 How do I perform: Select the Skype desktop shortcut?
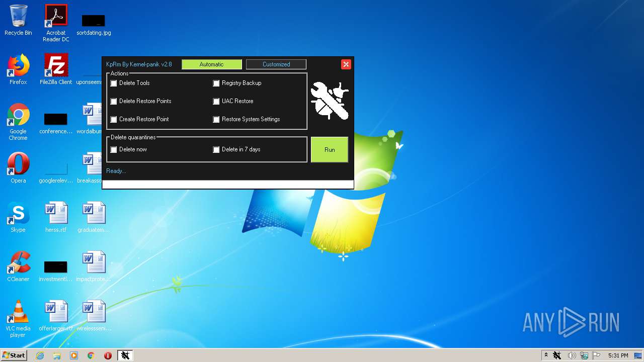tap(18, 217)
